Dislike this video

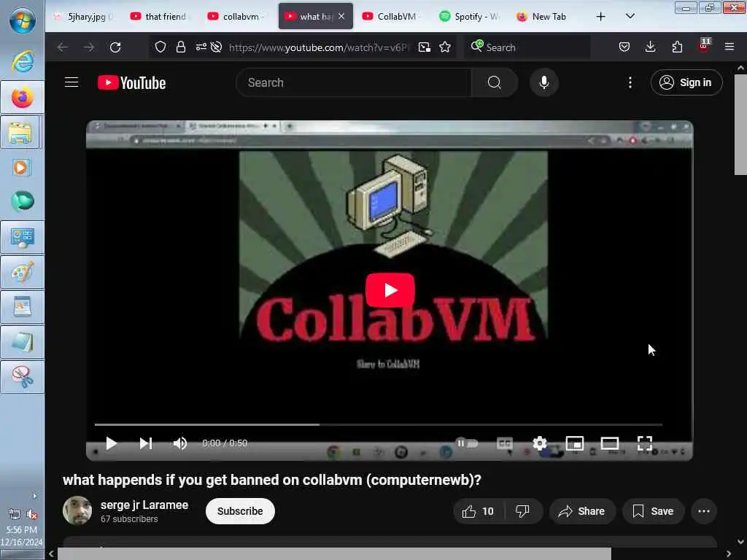(522, 511)
